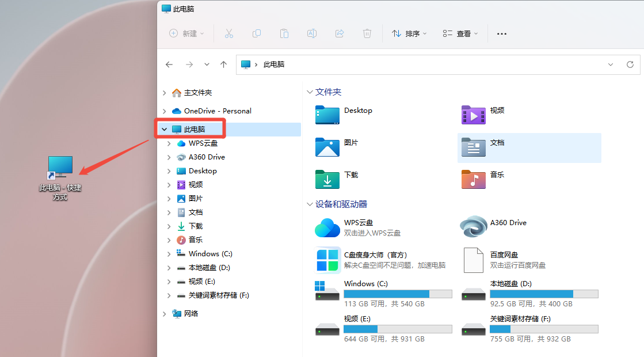This screenshot has width=644, height=357.
Task: Click the Delete trash bin icon
Action: click(x=367, y=34)
